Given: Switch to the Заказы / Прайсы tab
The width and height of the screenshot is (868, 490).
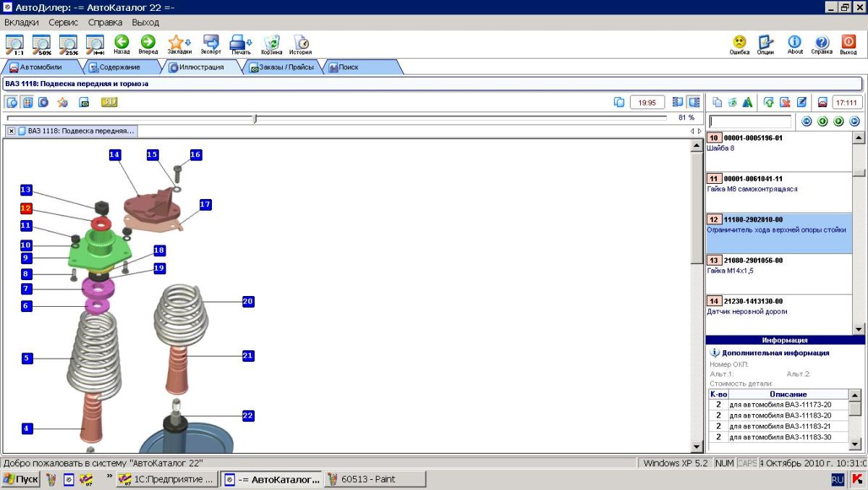Looking at the screenshot, I should (281, 67).
